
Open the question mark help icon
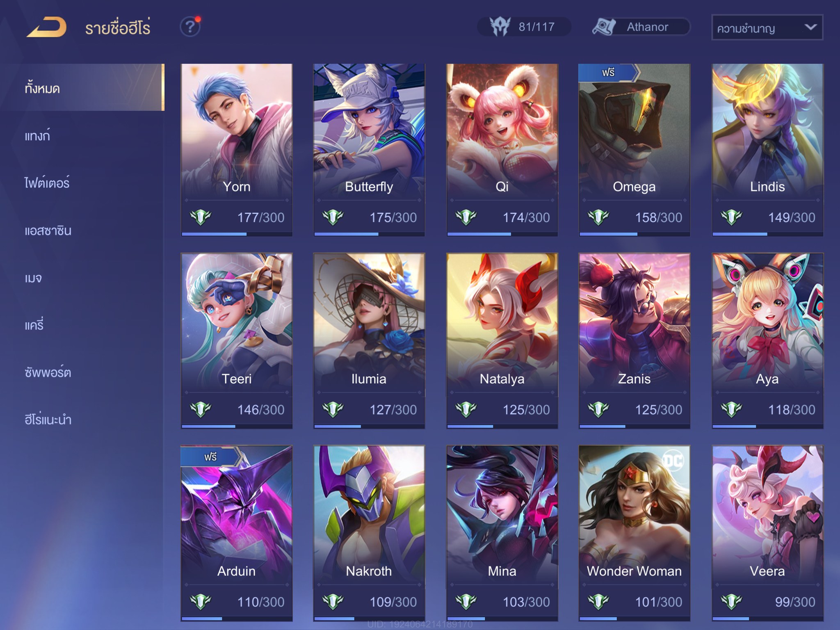click(x=190, y=27)
